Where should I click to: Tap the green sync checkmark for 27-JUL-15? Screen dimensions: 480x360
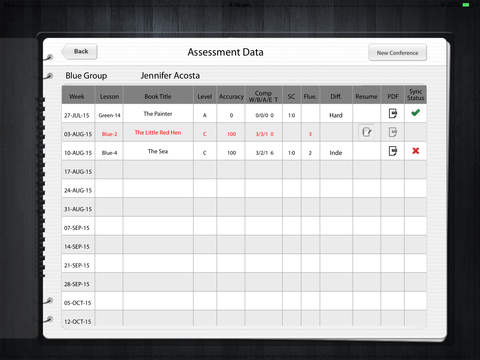click(415, 113)
